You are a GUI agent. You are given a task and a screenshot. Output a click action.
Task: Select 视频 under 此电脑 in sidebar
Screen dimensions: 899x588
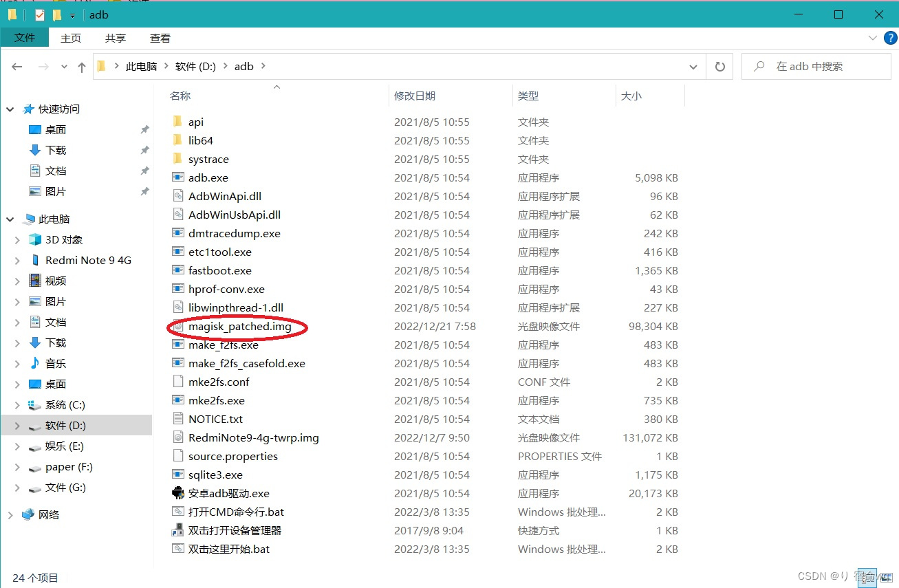pyautogui.click(x=56, y=281)
